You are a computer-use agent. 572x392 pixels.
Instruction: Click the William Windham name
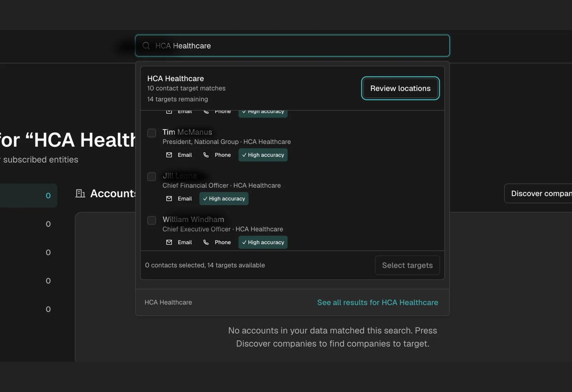click(193, 220)
